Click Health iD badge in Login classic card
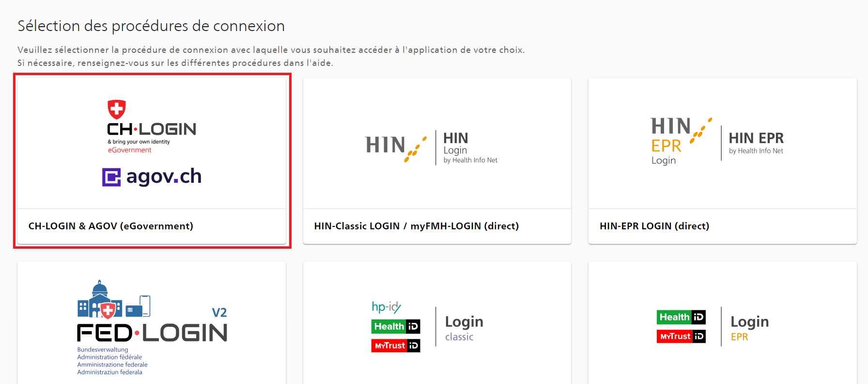Viewport: 868px width, 384px height. (396, 326)
